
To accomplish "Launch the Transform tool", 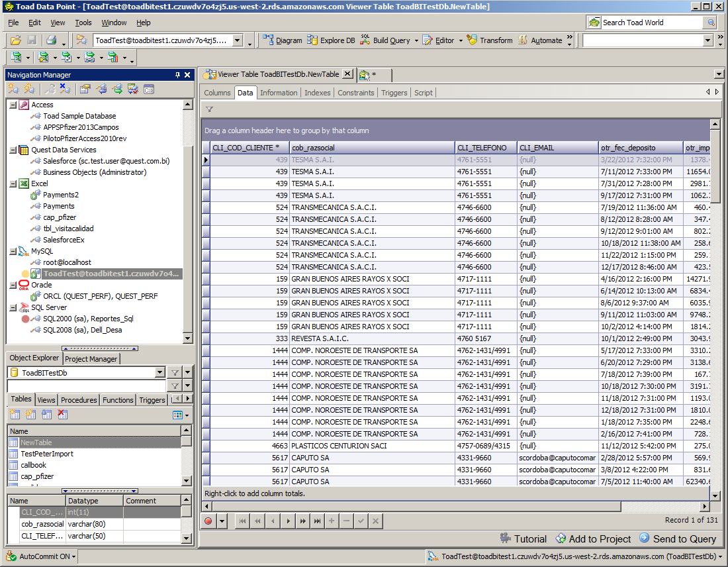I will click(x=490, y=40).
